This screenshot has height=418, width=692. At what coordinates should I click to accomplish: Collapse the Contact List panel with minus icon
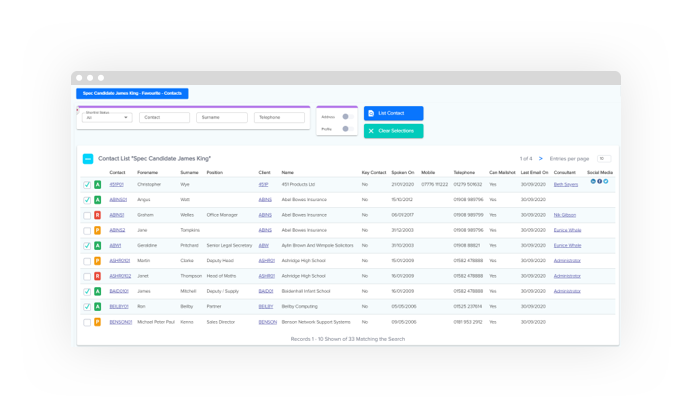(87, 158)
